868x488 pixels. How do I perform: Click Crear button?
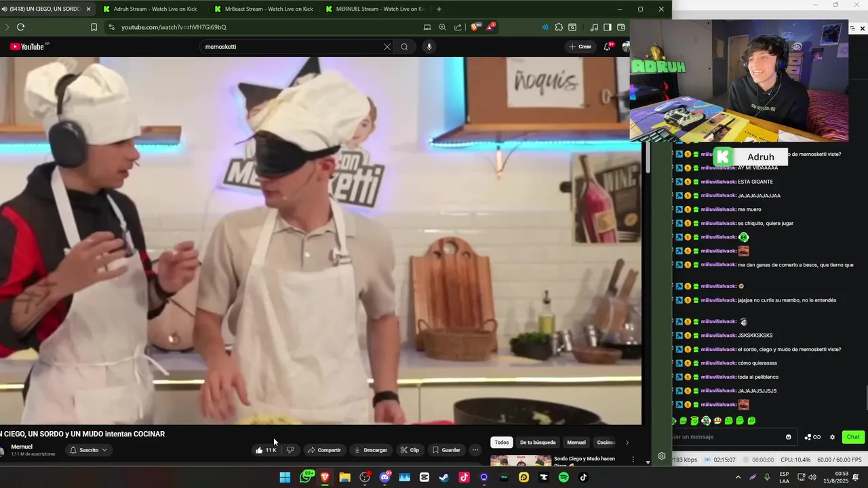tap(580, 47)
